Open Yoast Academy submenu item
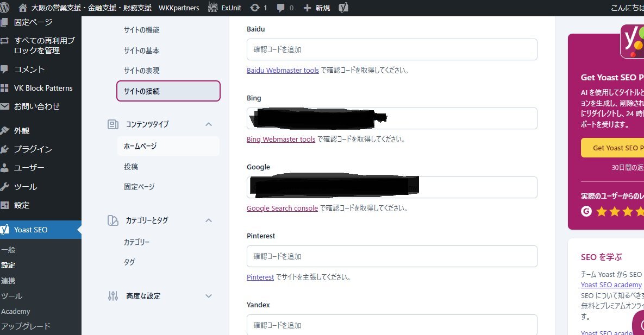The width and height of the screenshot is (644, 335). pyautogui.click(x=16, y=312)
